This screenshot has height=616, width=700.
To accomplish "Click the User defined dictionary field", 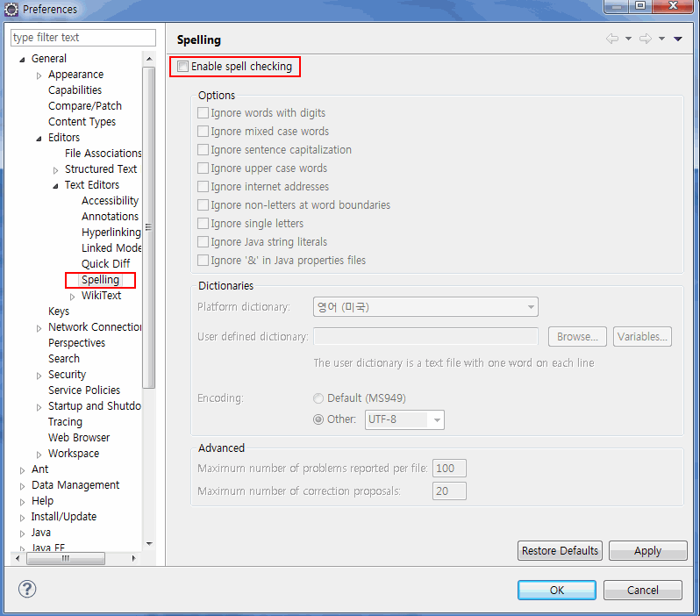I will coord(425,336).
